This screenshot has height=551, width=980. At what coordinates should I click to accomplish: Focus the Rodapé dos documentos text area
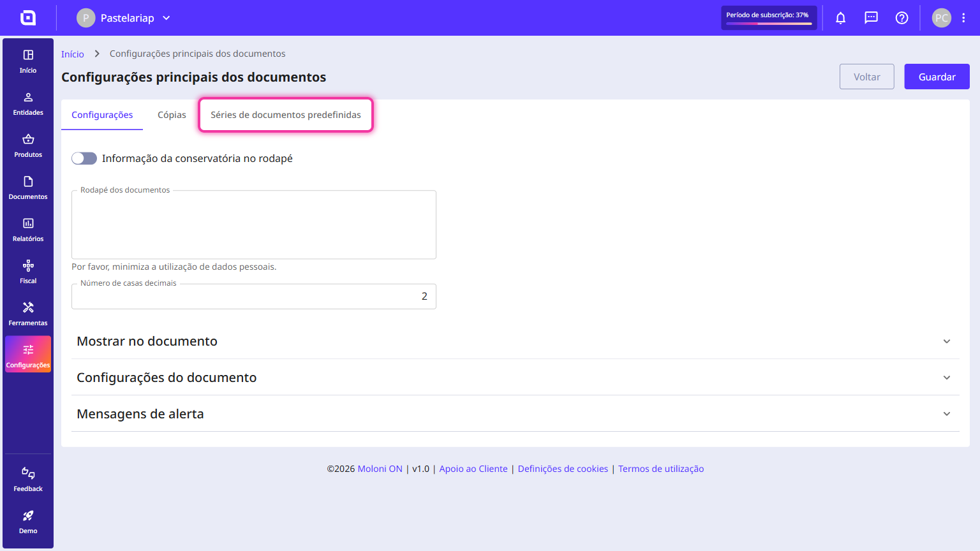(254, 224)
